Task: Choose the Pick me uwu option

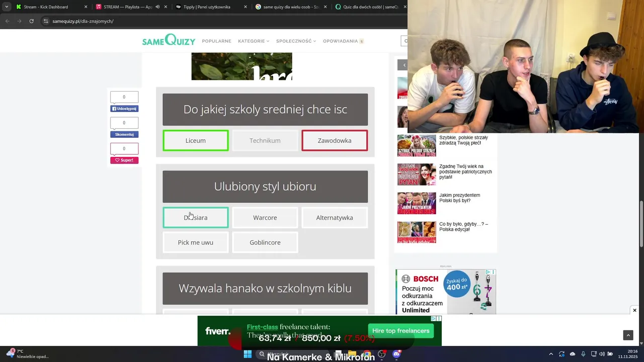Action: pos(195,242)
